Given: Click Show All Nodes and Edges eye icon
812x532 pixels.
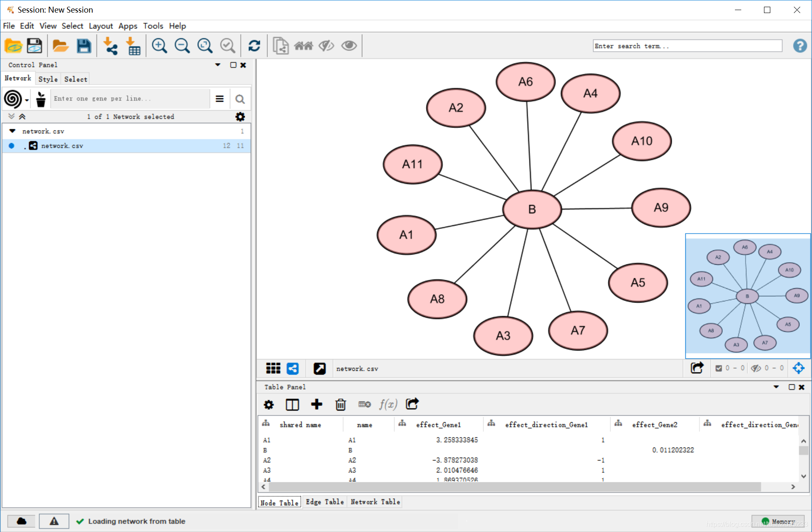Looking at the screenshot, I should point(349,46).
